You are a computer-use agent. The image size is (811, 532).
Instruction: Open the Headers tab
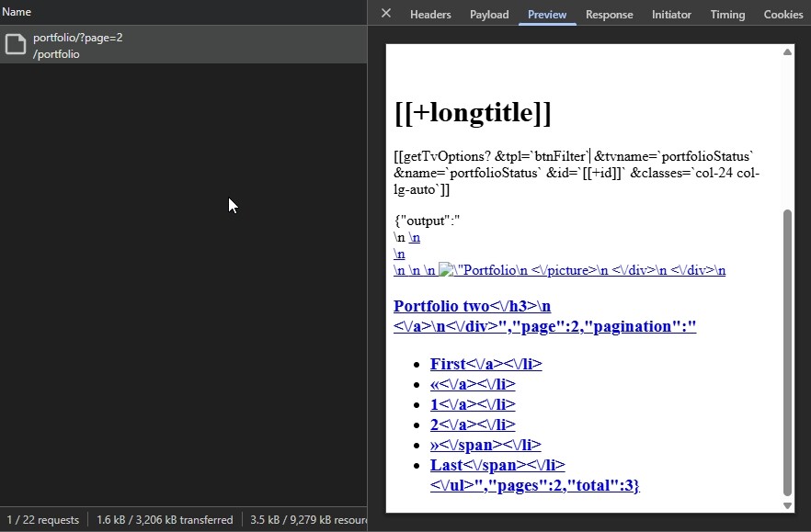tap(430, 15)
